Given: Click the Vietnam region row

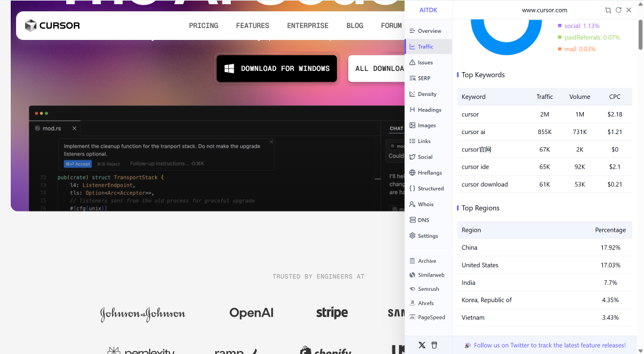Looking at the screenshot, I should pos(544,318).
